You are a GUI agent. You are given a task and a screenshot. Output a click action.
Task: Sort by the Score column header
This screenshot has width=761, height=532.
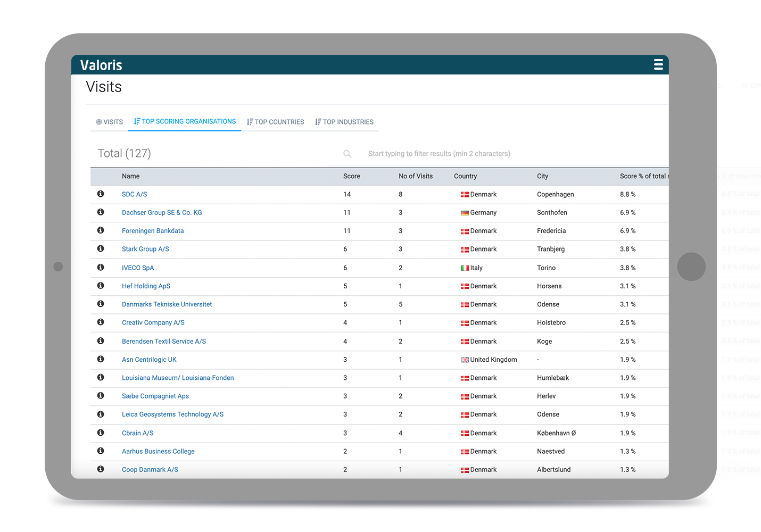point(352,176)
